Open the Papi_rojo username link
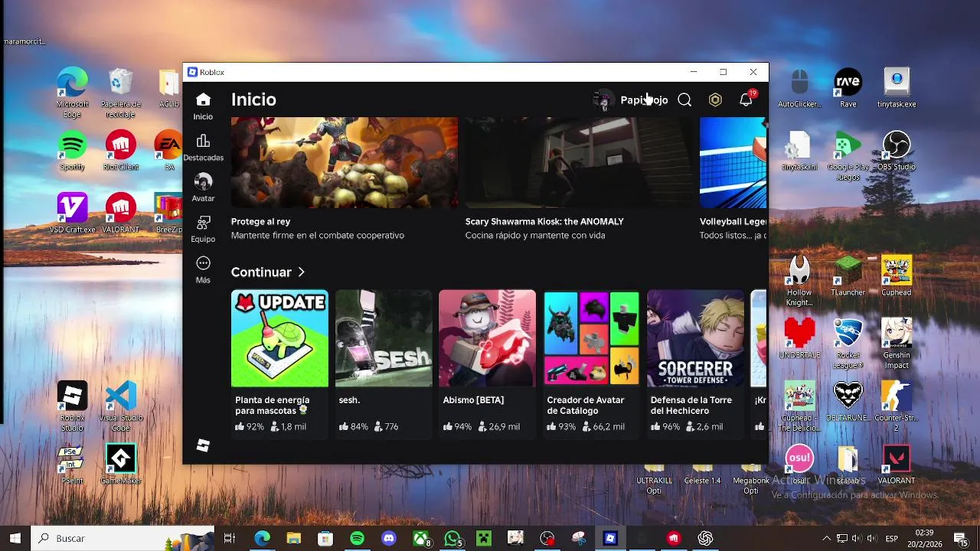 [x=644, y=100]
